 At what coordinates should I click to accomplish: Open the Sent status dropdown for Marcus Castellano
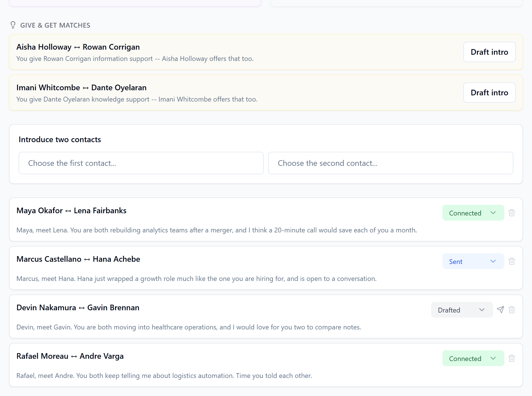click(473, 261)
